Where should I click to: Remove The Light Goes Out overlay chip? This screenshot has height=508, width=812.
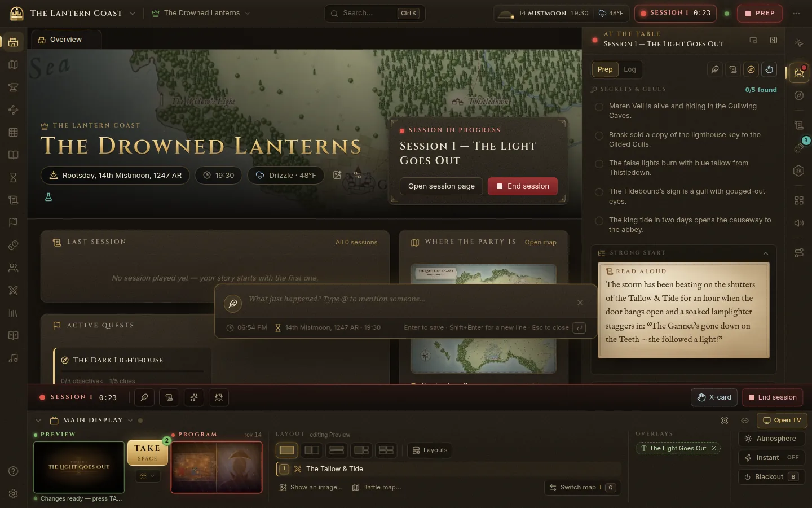pos(714,448)
